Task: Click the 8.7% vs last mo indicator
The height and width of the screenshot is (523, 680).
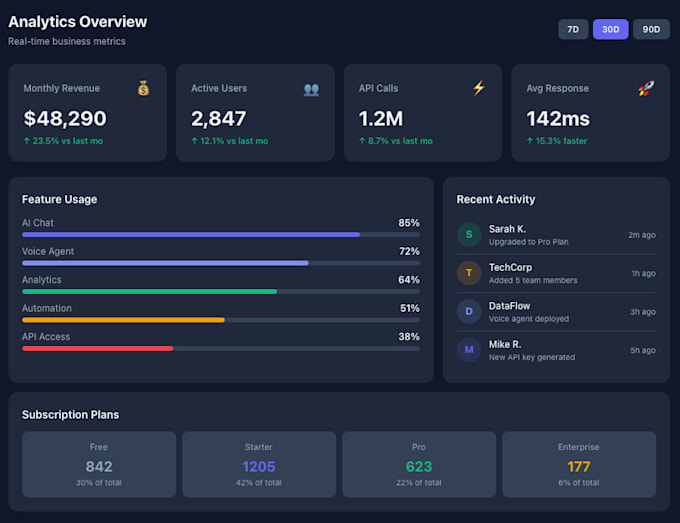Action: pyautogui.click(x=396, y=141)
